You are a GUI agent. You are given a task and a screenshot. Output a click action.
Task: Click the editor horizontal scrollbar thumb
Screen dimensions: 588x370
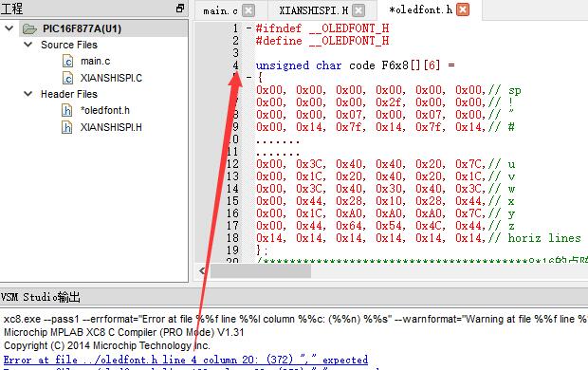click(261, 270)
